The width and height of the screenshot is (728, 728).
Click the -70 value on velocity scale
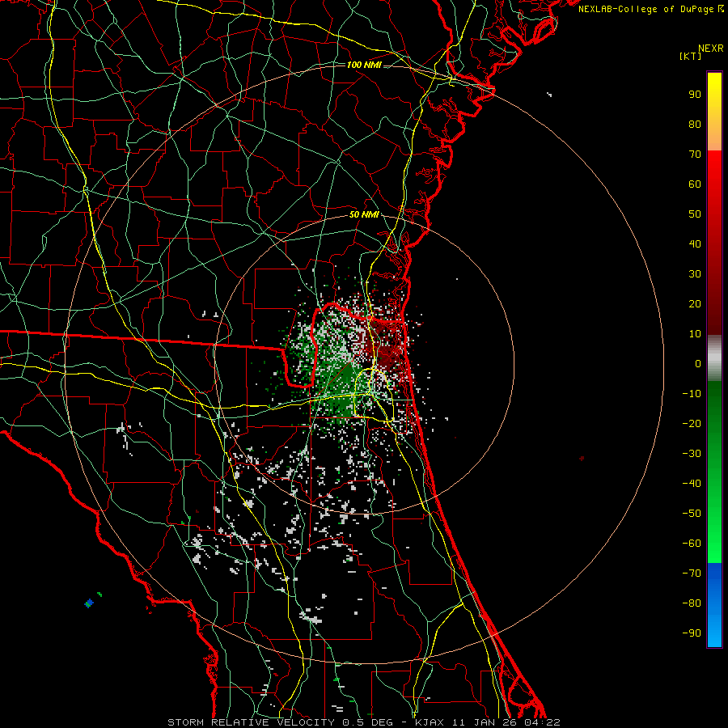[x=692, y=574]
